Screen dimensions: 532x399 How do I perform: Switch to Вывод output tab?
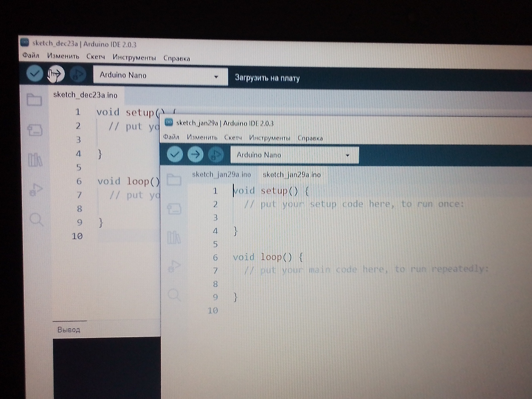[69, 330]
